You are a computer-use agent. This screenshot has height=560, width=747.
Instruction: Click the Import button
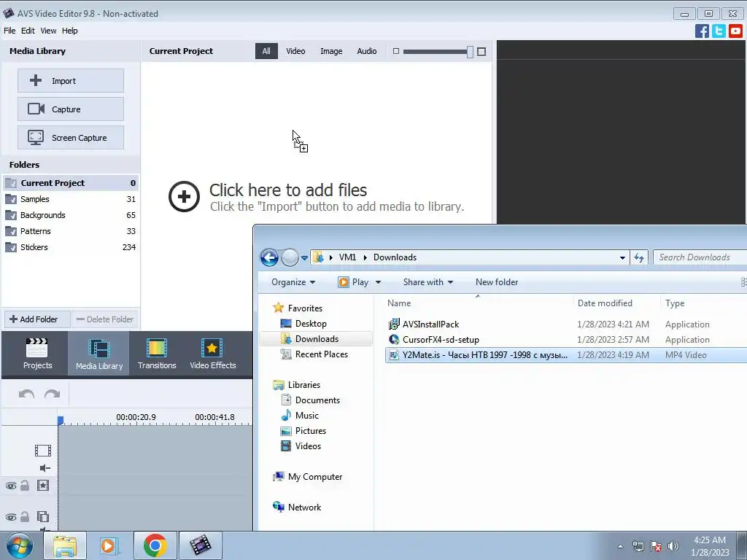pos(71,81)
